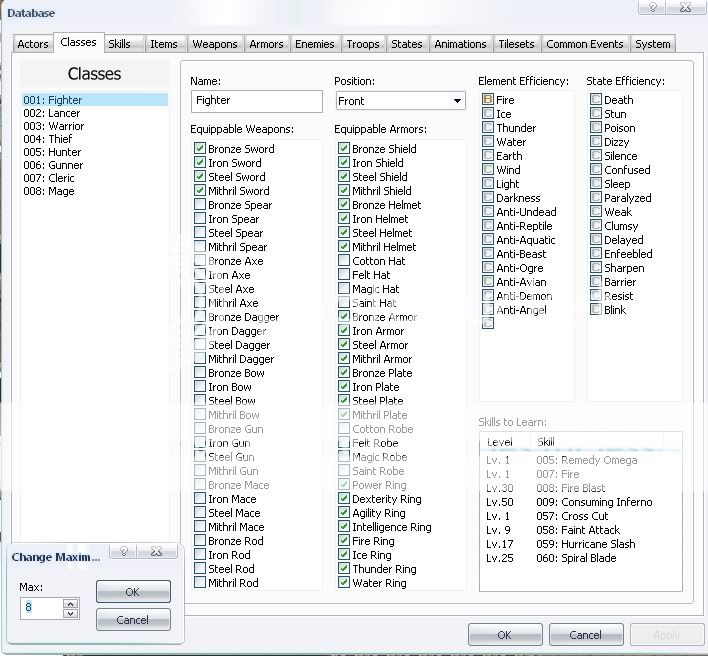Go to the Common Events tab
Viewport: 708px width, 656px height.
pos(585,44)
